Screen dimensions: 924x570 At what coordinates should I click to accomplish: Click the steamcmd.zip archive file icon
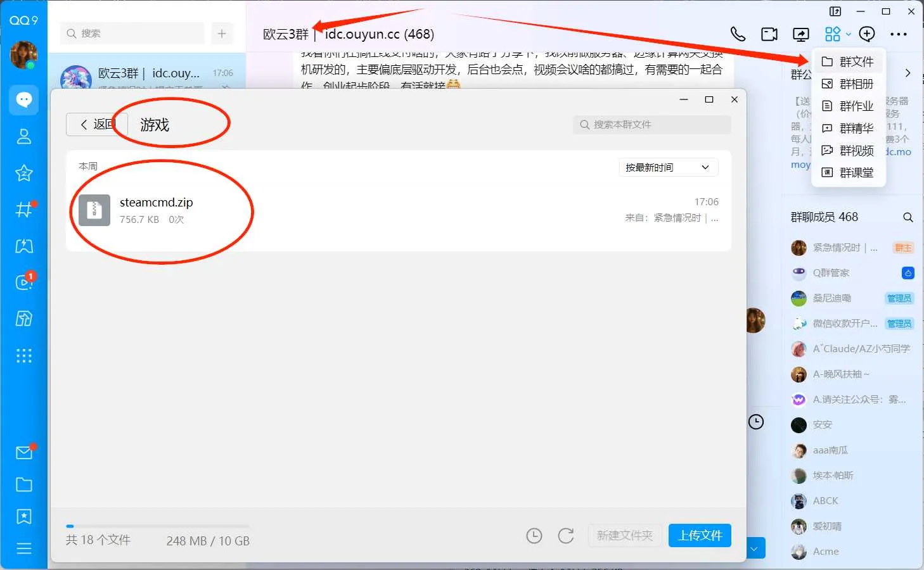94,210
